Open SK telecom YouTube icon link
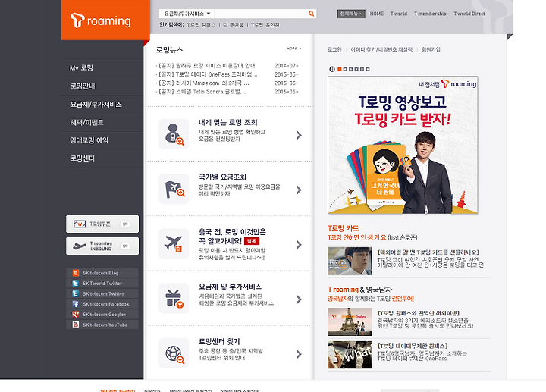The width and height of the screenshot is (546, 392). click(76, 325)
